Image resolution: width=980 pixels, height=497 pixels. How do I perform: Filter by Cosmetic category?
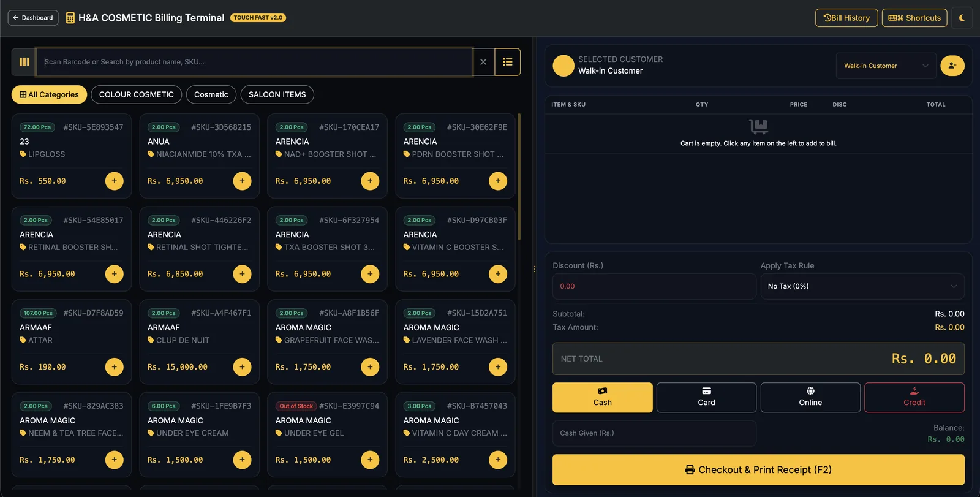click(x=211, y=94)
